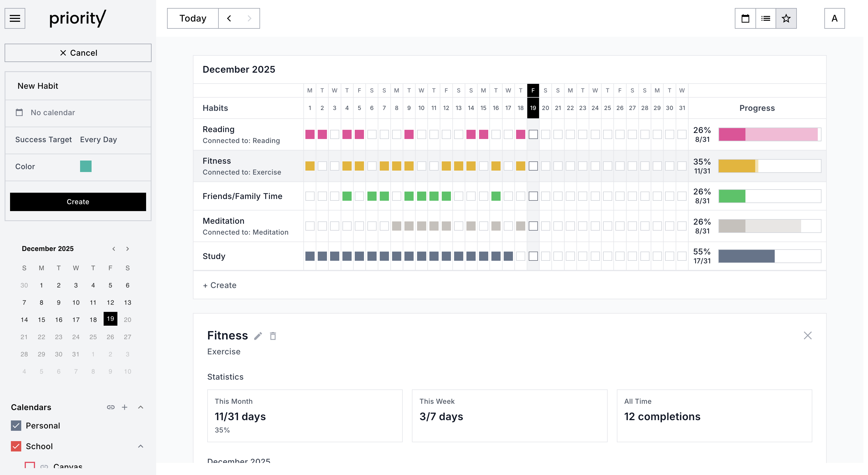This screenshot has width=868, height=475.
Task: Toggle the Personal calendar checkbox
Action: (x=16, y=425)
